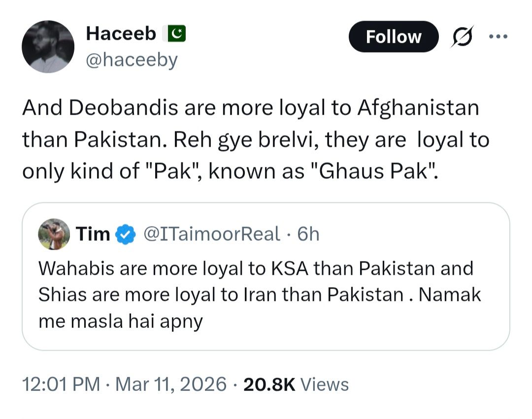This screenshot has height=419, width=532.
Task: Open Tim's avatar in the quoted tweet
Action: [x=54, y=234]
